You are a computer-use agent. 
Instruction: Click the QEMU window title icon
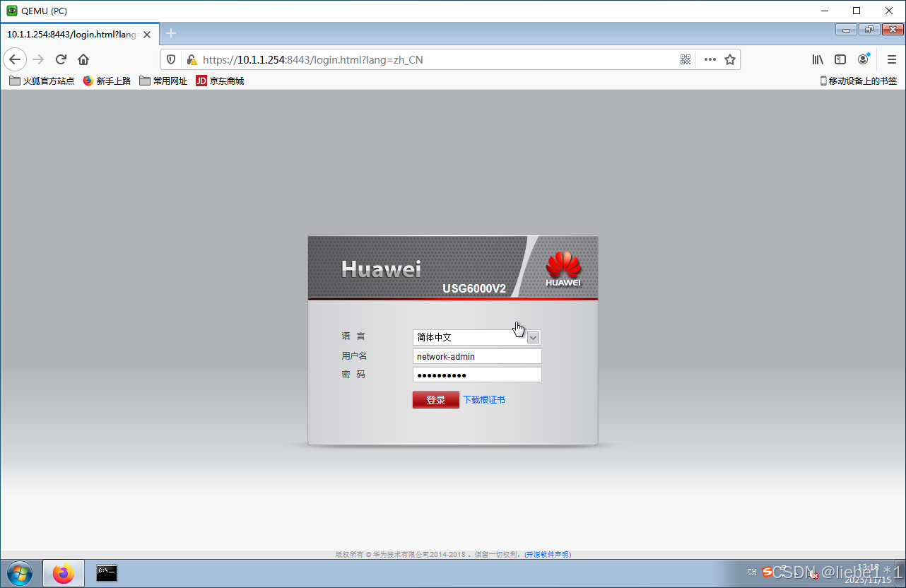[x=12, y=11]
